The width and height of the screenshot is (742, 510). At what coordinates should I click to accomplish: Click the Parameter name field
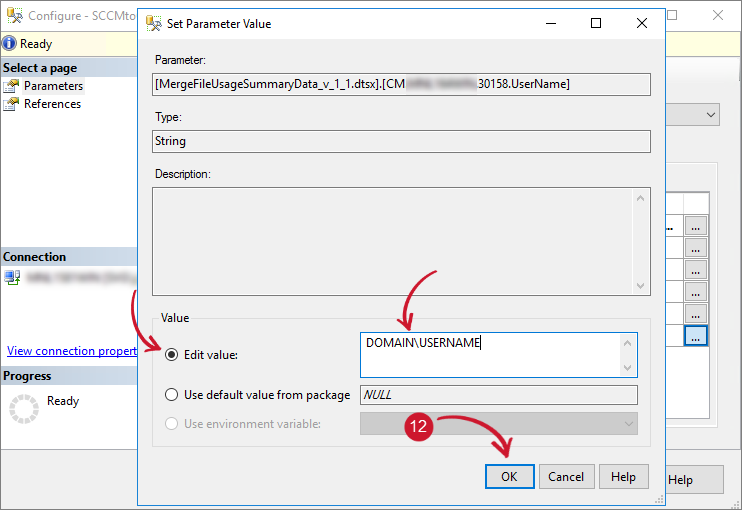(401, 84)
